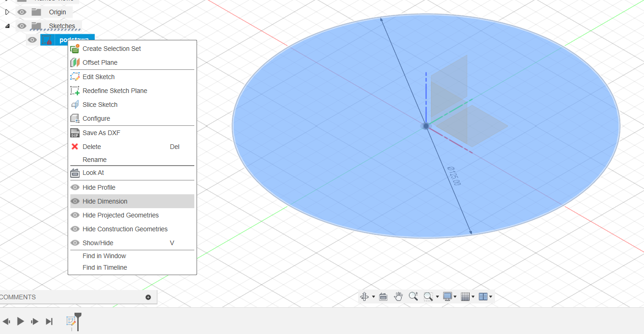Click Delete in the context menu
This screenshot has width=644, height=334.
132,147
